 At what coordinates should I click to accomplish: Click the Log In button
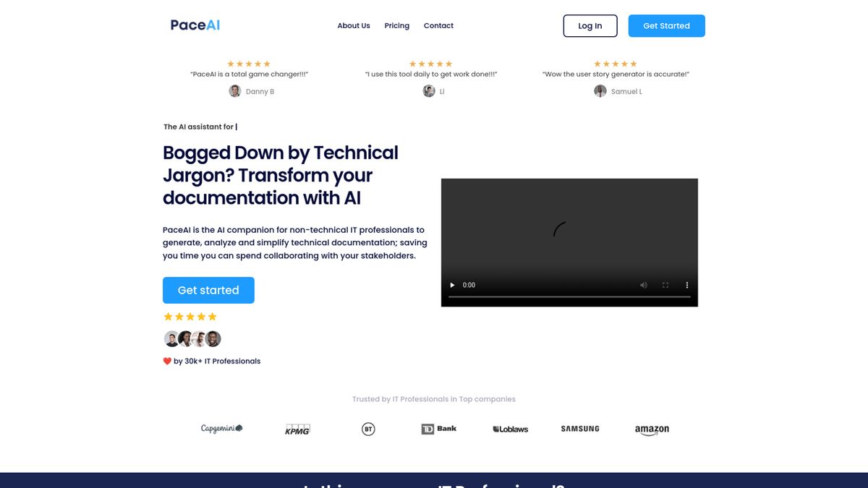point(590,26)
